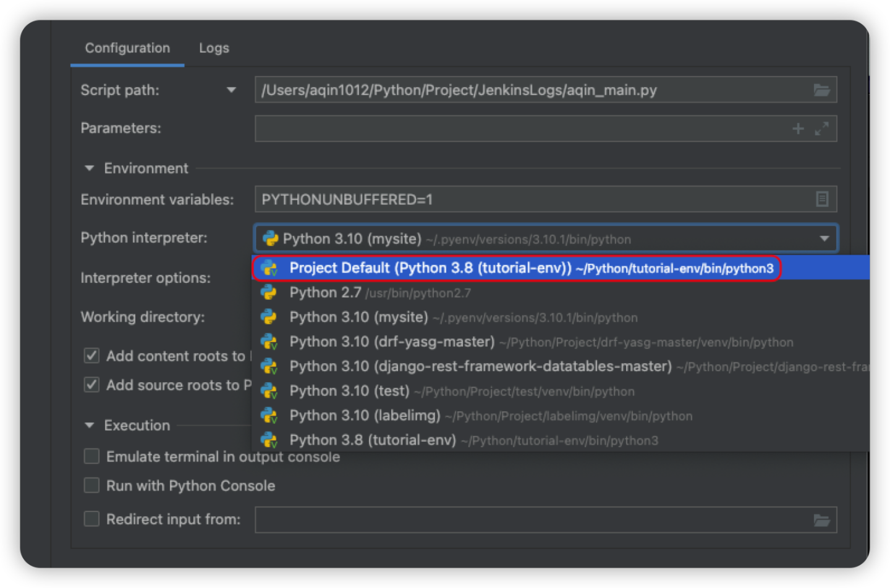Enable Emulate terminal in output console
890x588 pixels.
(91, 456)
